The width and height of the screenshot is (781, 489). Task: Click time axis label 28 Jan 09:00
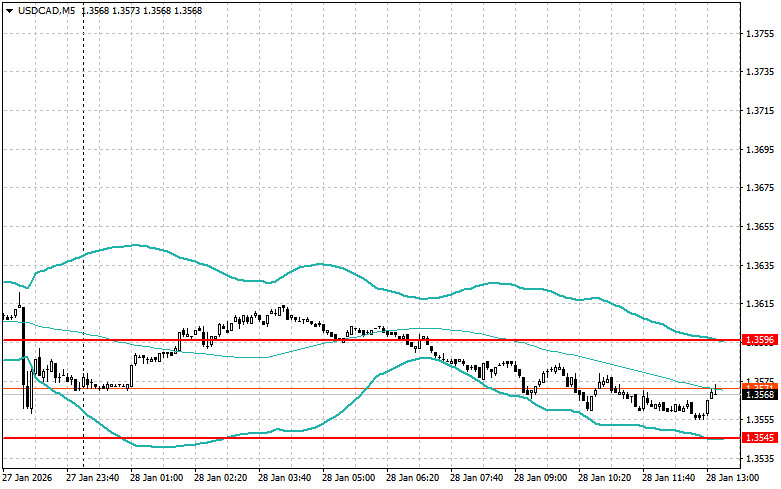pos(540,478)
